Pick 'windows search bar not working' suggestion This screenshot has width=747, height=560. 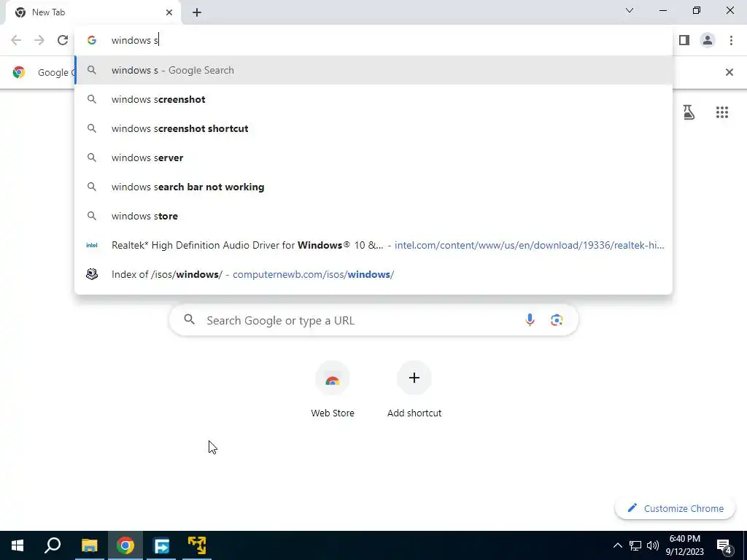(373, 187)
